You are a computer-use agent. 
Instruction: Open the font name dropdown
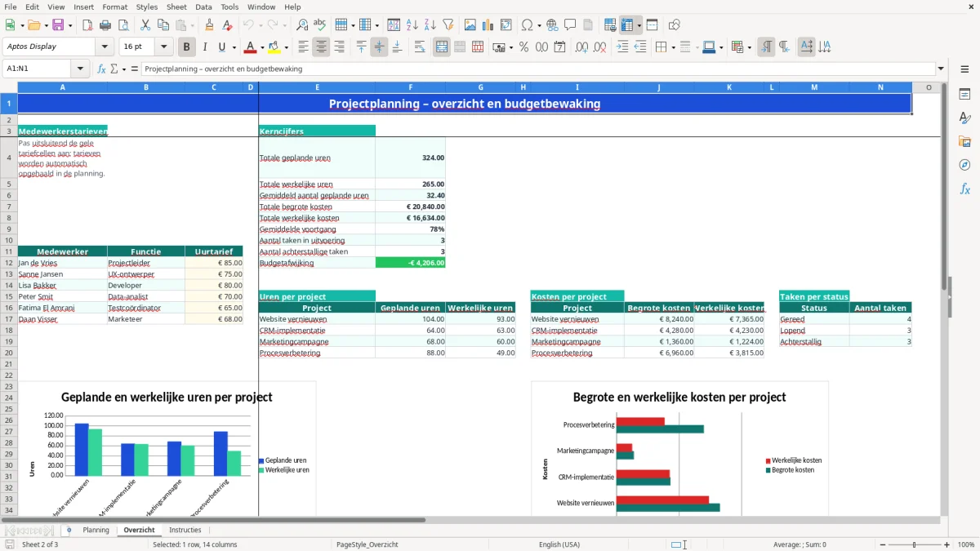click(x=105, y=47)
